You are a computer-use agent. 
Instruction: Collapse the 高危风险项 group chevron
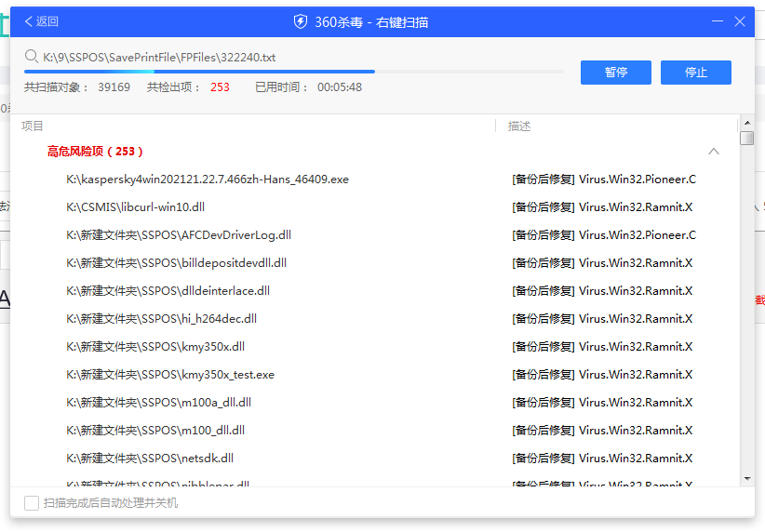tap(714, 152)
